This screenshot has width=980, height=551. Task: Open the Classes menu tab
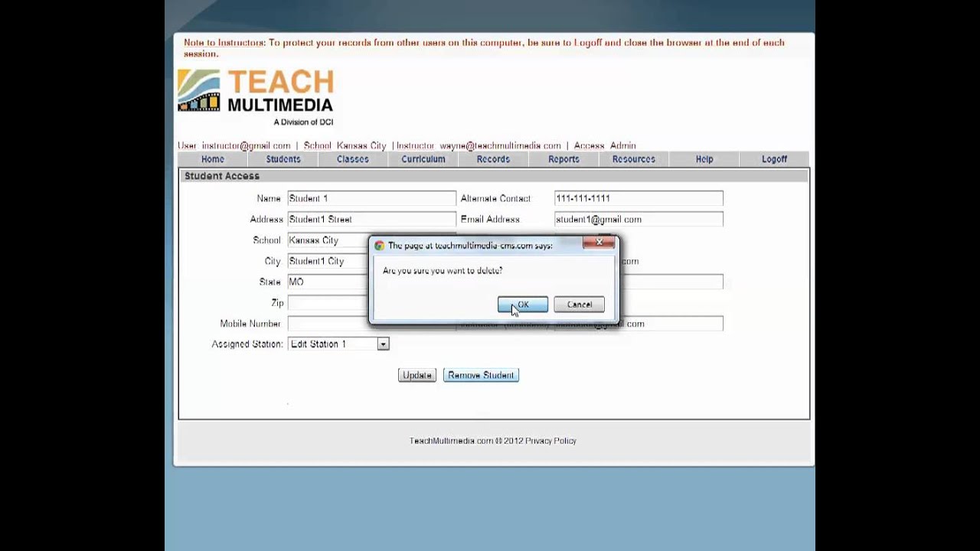tap(353, 159)
